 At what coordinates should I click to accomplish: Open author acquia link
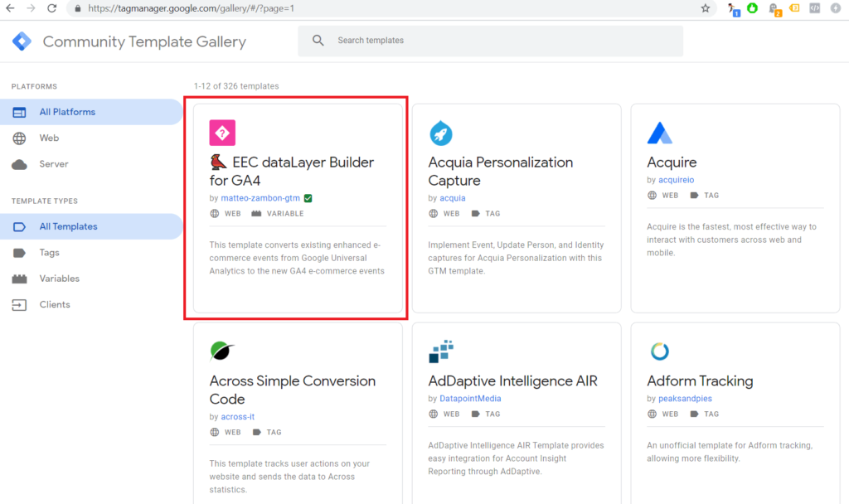click(x=452, y=198)
